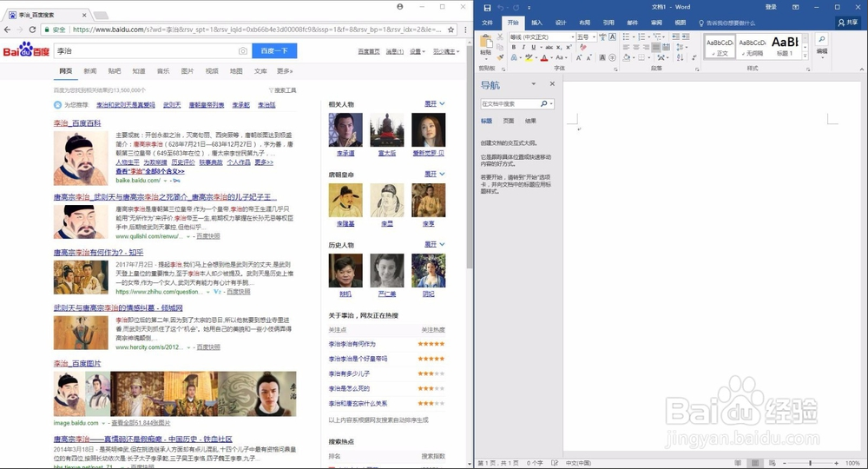
Task: Click the red font color swatch
Action: [x=544, y=57]
